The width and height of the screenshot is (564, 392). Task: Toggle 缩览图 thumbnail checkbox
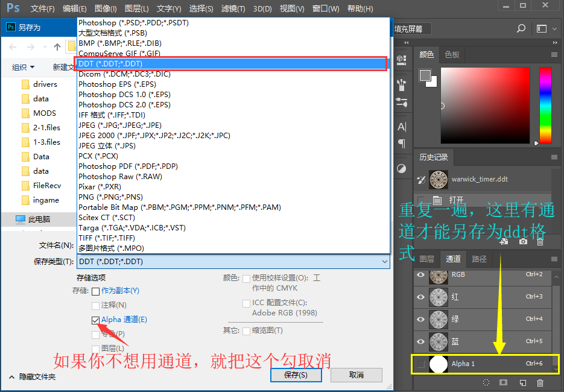[x=246, y=331]
